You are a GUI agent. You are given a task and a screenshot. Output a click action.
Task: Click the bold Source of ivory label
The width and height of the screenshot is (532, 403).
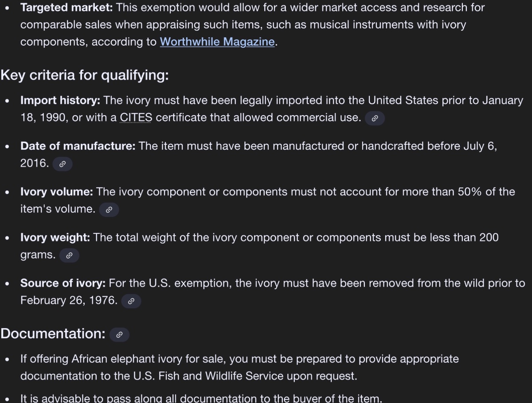(63, 283)
